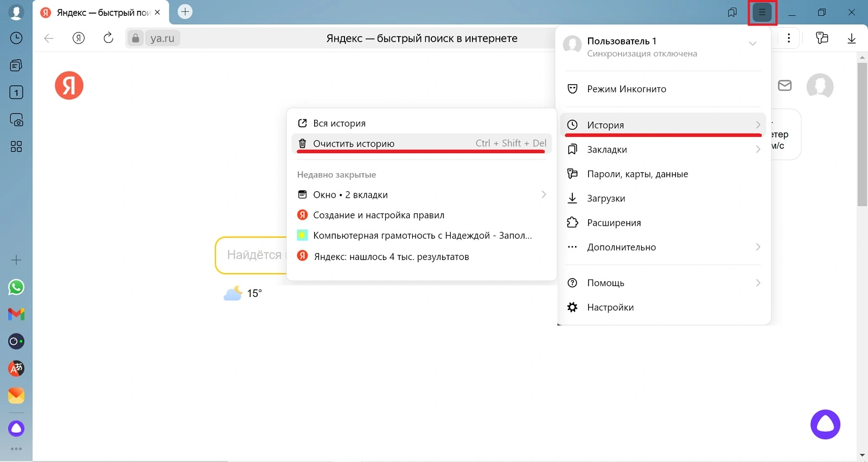Open the Yandex home button in toolbar
This screenshot has width=868, height=462.
pos(79,38)
